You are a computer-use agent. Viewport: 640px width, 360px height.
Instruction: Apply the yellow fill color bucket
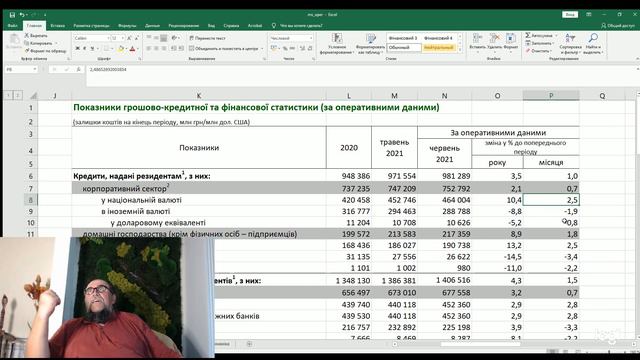tap(121, 49)
